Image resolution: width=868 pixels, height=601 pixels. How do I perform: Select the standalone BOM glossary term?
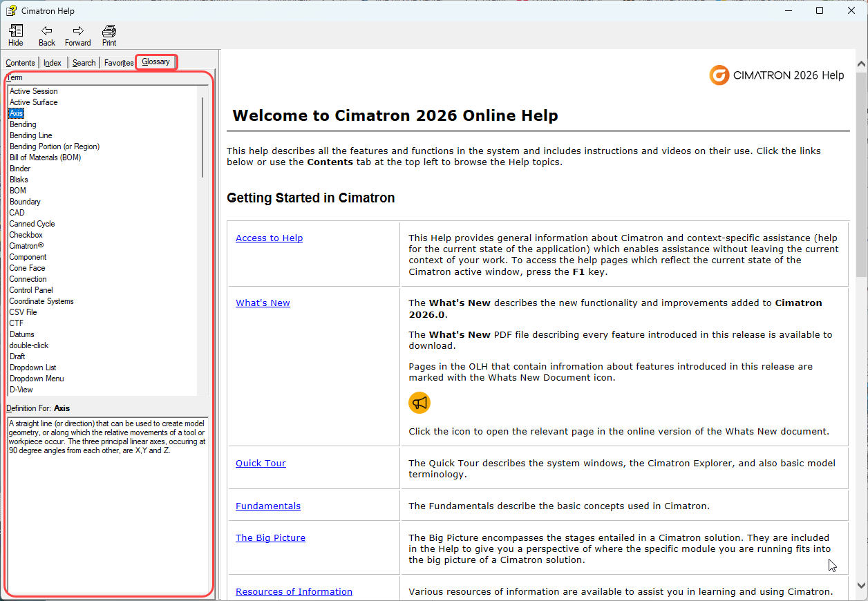[x=18, y=191]
